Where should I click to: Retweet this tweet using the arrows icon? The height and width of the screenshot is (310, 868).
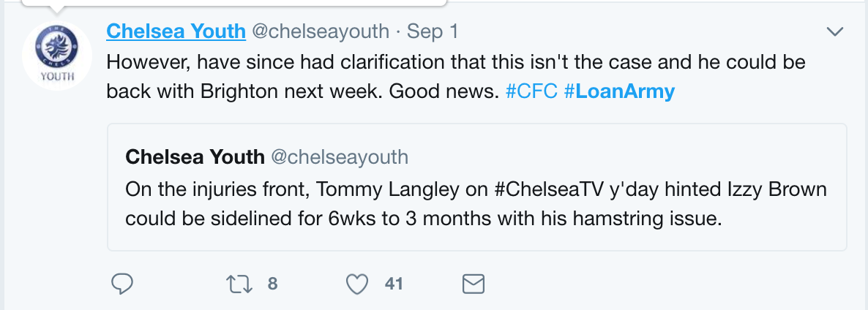tap(239, 284)
